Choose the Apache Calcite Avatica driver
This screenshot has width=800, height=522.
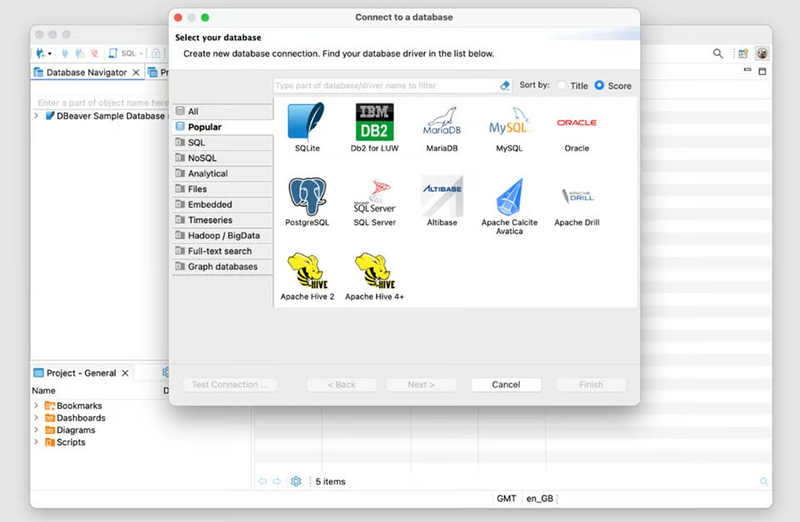pos(509,196)
